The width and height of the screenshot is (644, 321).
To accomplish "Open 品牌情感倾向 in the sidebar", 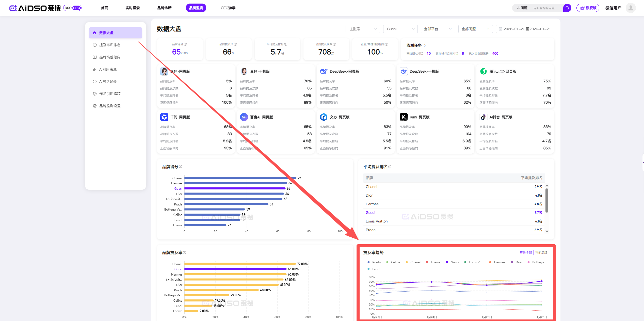I will [110, 57].
